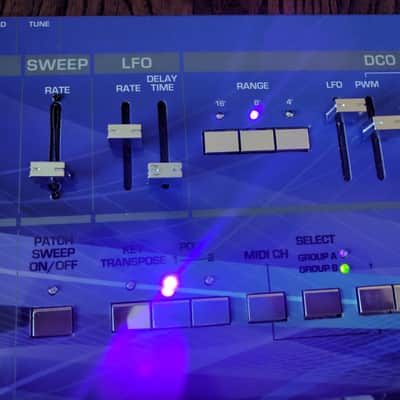
Task: Click the RATE label under LFO
Action: [x=128, y=88]
